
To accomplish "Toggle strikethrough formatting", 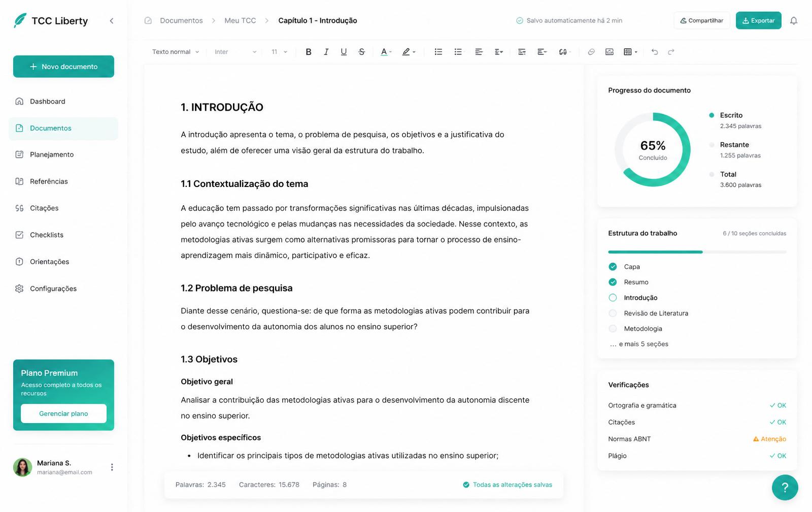I will tap(361, 52).
